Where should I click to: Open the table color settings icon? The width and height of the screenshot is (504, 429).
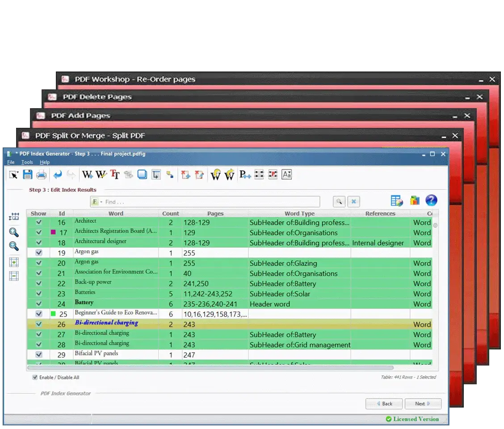397,201
